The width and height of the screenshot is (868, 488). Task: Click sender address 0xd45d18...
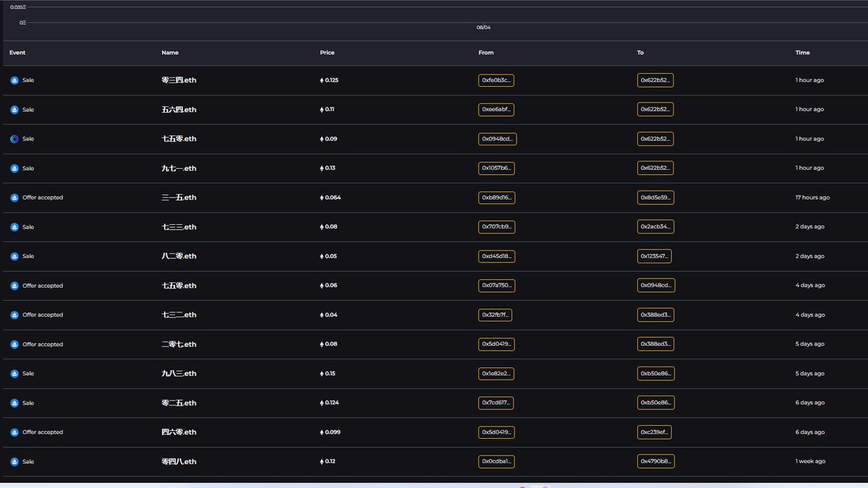(497, 256)
